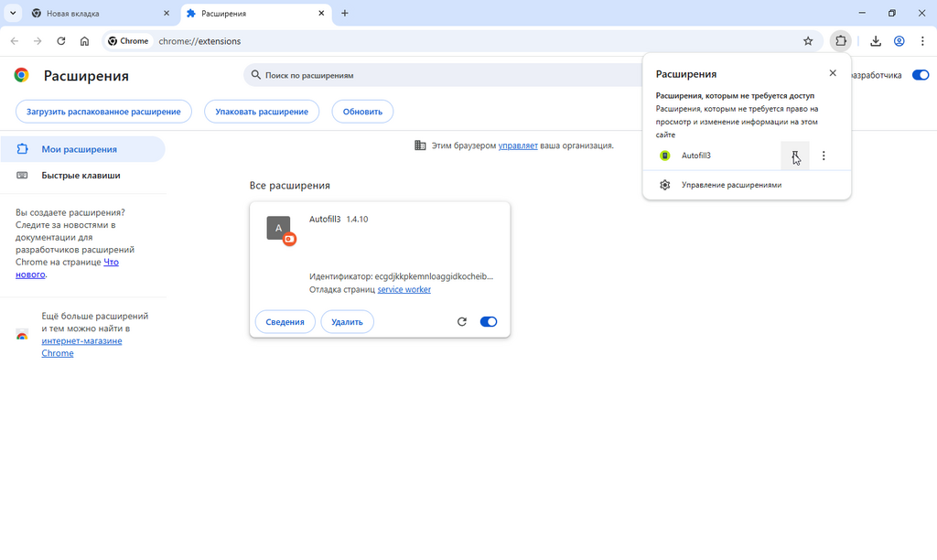Click the extensions puzzle icon in toolbar
The image size is (937, 560).
tap(840, 41)
